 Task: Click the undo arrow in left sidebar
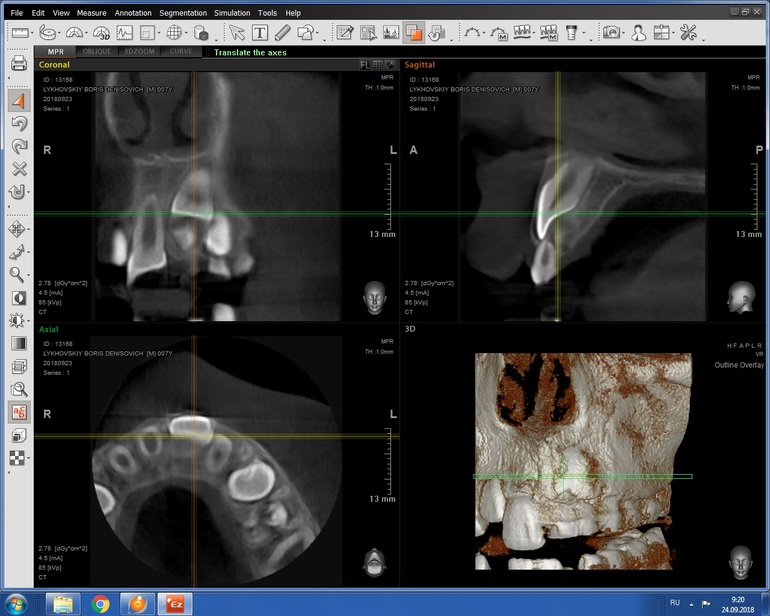point(18,123)
